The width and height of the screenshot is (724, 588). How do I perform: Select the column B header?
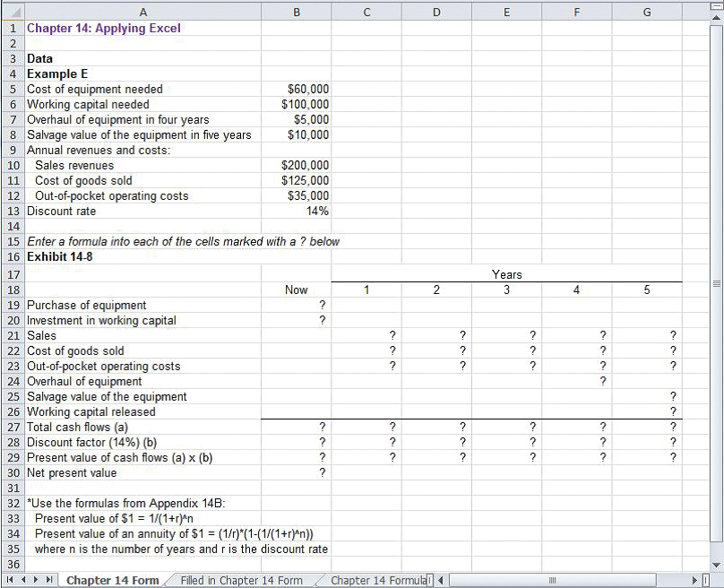(x=297, y=12)
